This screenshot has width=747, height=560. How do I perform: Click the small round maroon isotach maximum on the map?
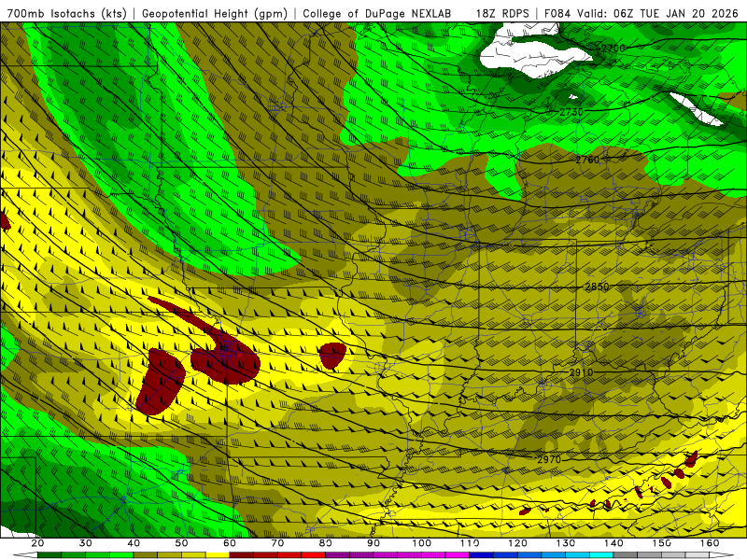[332, 356]
